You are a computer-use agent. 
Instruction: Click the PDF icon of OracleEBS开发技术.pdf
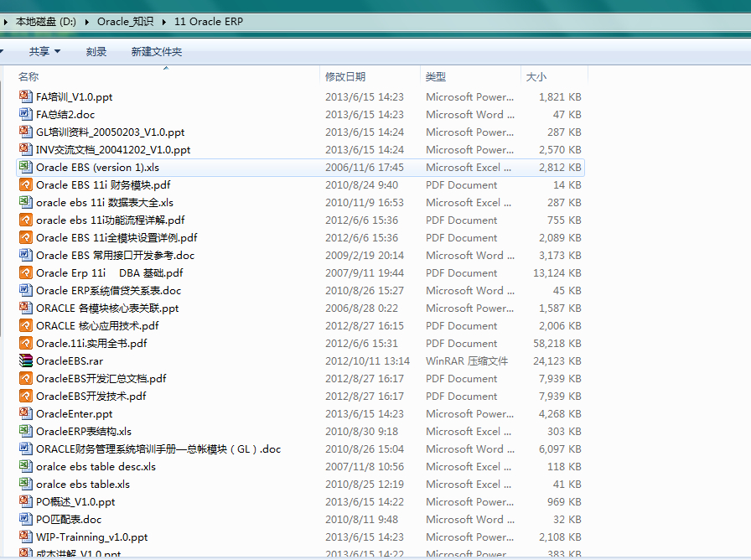(x=25, y=397)
